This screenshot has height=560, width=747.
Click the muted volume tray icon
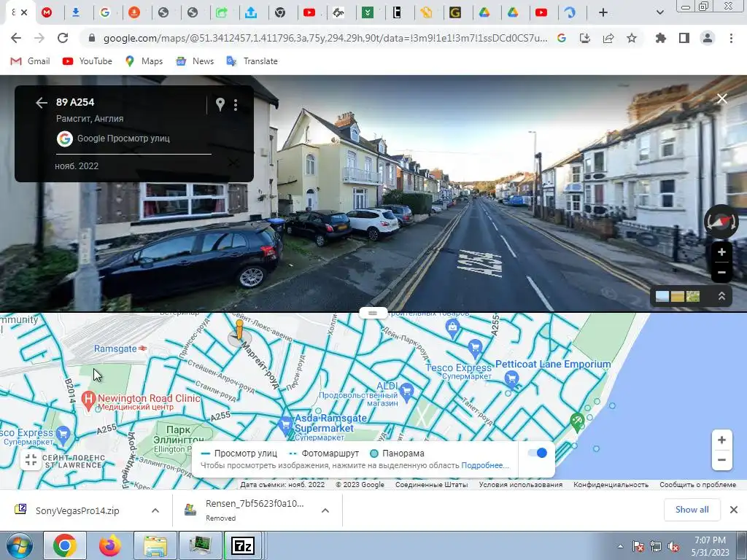673,547
